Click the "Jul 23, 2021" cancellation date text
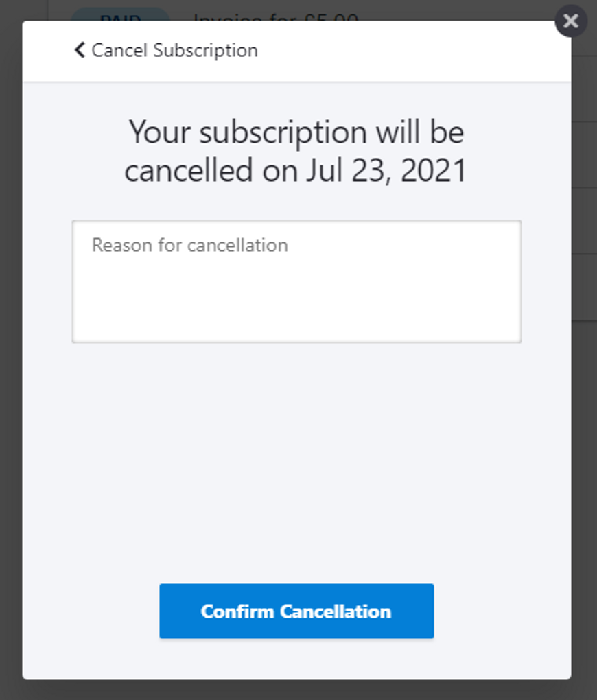Screen dimensions: 597x700 [386, 170]
